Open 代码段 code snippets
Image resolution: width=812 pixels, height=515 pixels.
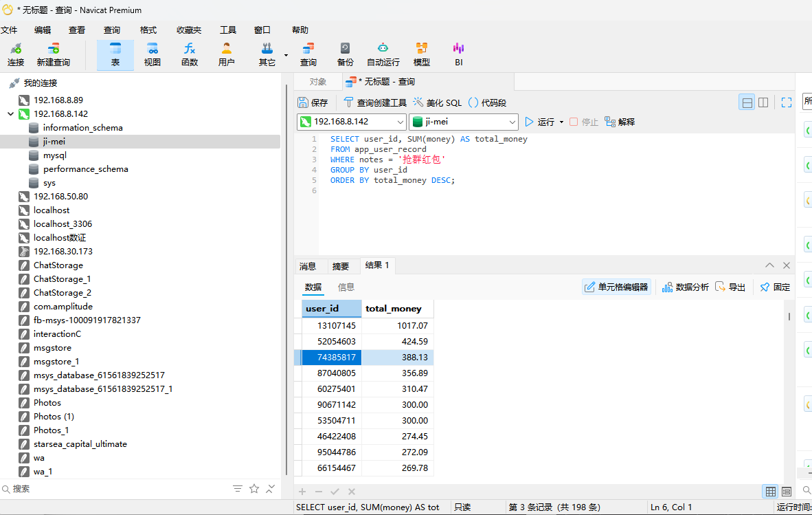click(x=487, y=102)
